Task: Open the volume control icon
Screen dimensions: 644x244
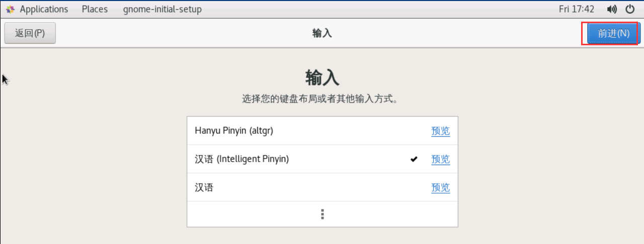Action: [612, 9]
